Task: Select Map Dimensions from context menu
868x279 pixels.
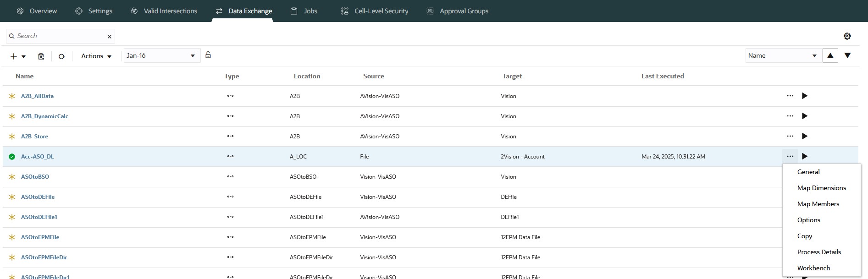Action: (x=821, y=188)
